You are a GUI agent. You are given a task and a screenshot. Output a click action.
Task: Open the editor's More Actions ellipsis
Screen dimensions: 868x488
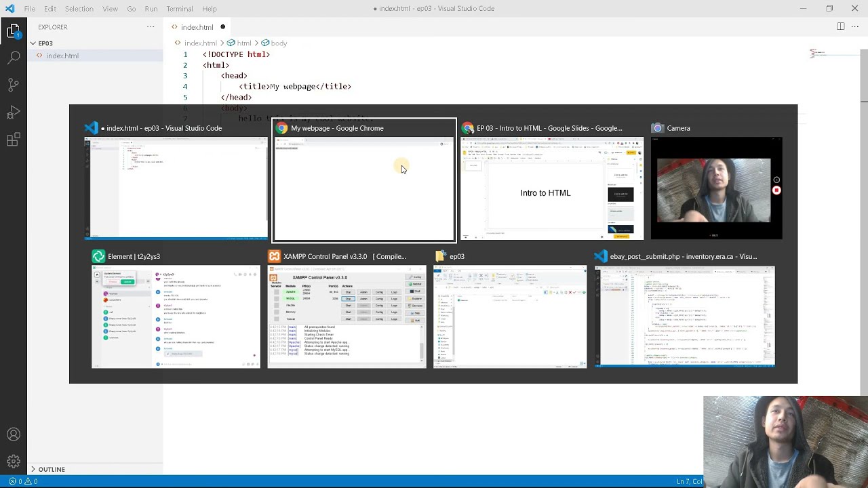pyautogui.click(x=856, y=26)
